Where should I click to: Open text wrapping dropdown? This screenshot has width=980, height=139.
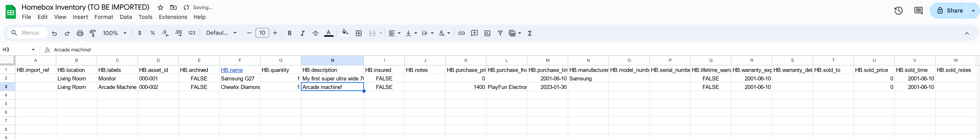(428, 33)
